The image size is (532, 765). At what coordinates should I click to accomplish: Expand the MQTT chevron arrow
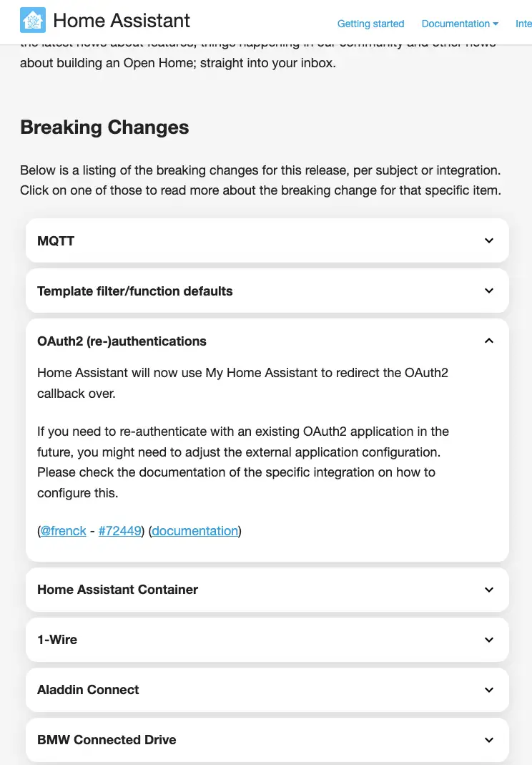489,240
